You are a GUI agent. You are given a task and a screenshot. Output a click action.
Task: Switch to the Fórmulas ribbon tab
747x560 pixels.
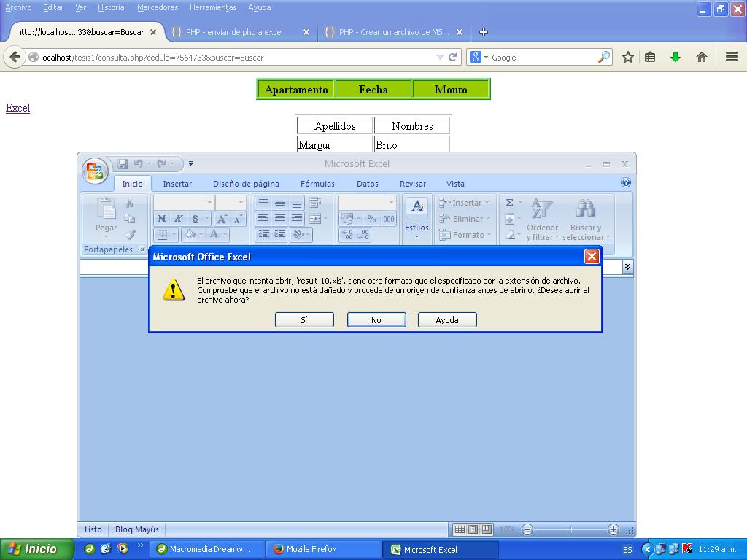pyautogui.click(x=317, y=184)
